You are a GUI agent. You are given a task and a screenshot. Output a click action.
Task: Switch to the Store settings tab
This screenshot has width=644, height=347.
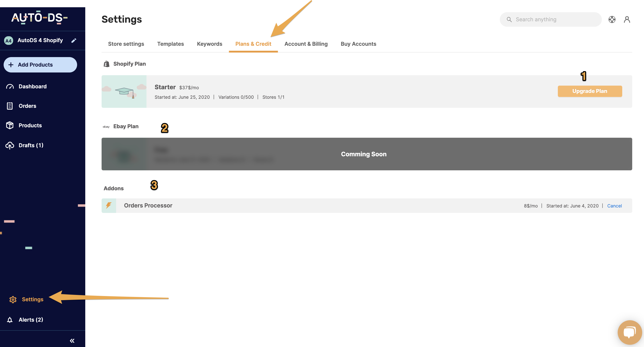coord(126,44)
